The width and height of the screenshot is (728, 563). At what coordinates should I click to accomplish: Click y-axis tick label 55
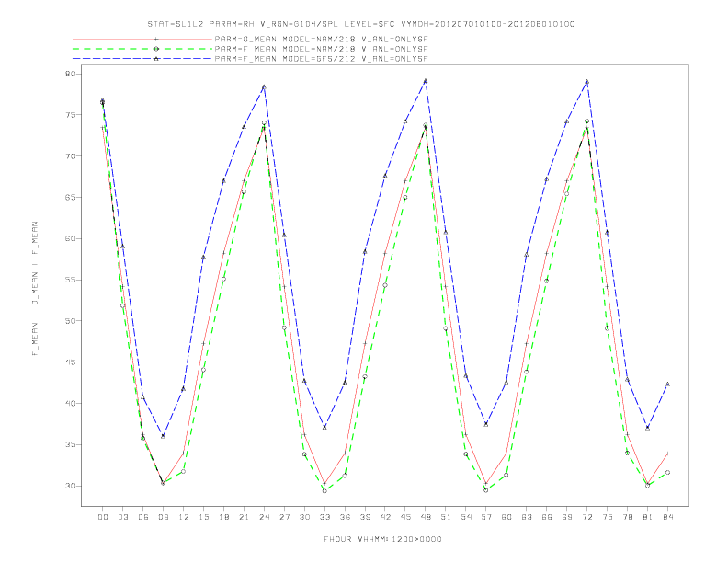click(x=71, y=280)
